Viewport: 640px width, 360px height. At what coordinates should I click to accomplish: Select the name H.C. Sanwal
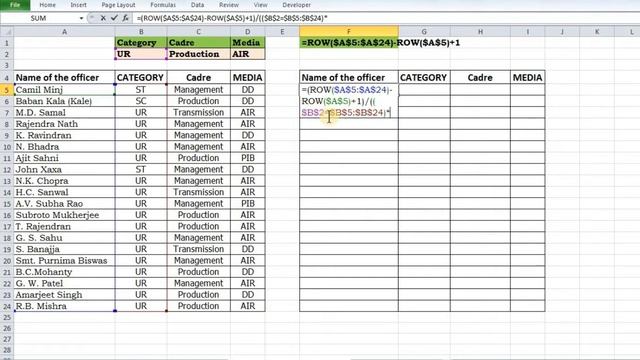pos(42,192)
